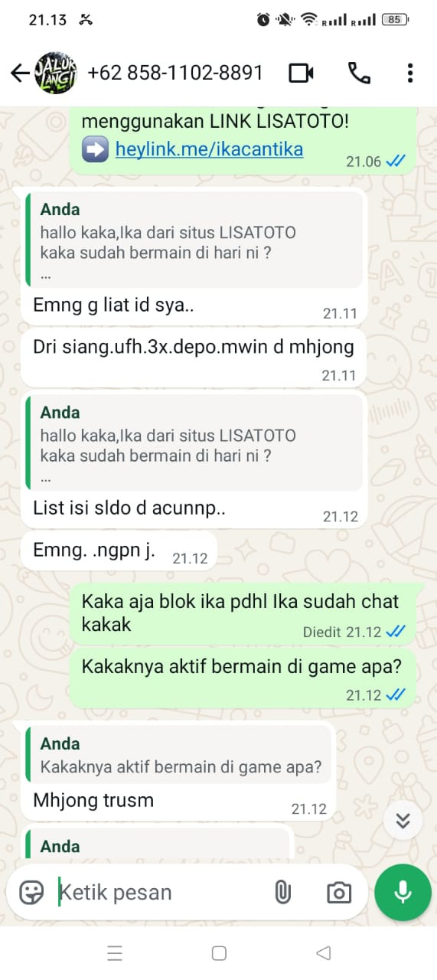Open recent apps from the navigation bar
437x980 pixels.
coord(115,953)
